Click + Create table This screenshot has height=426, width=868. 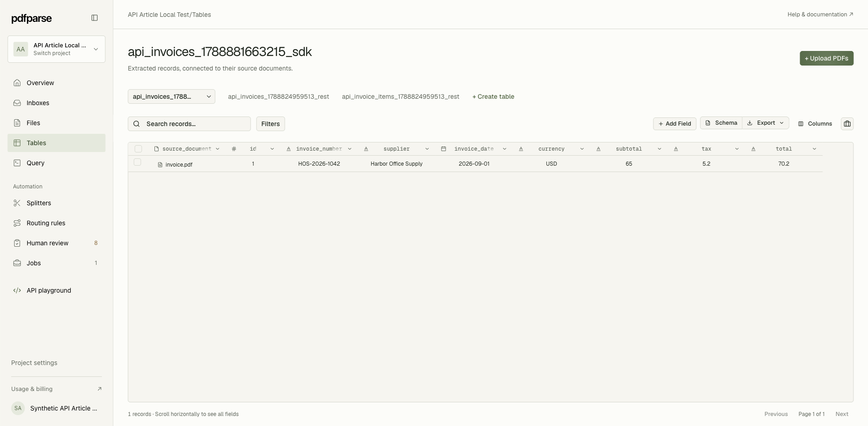click(493, 96)
